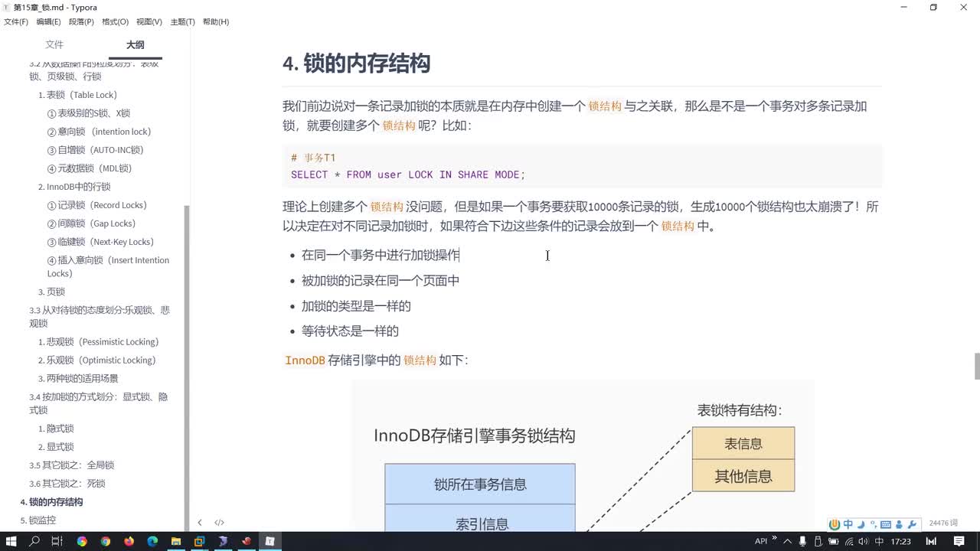Viewport: 980px width, 551px height.
Task: Click the IME logo icon in the floating bar
Action: tap(835, 524)
